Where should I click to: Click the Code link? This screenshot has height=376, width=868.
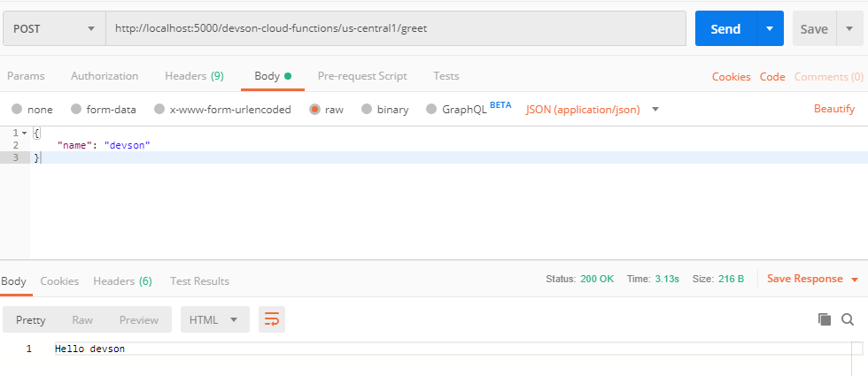772,77
